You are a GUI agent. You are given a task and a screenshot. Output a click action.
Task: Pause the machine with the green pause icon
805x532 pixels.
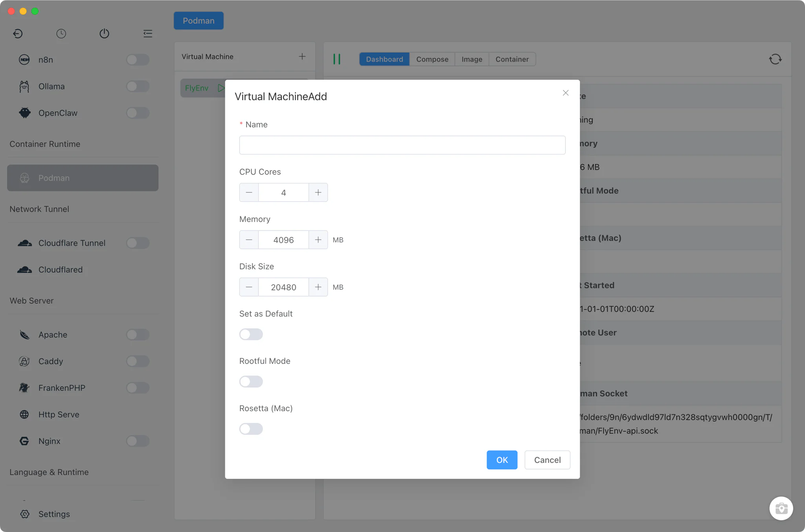[337, 59]
